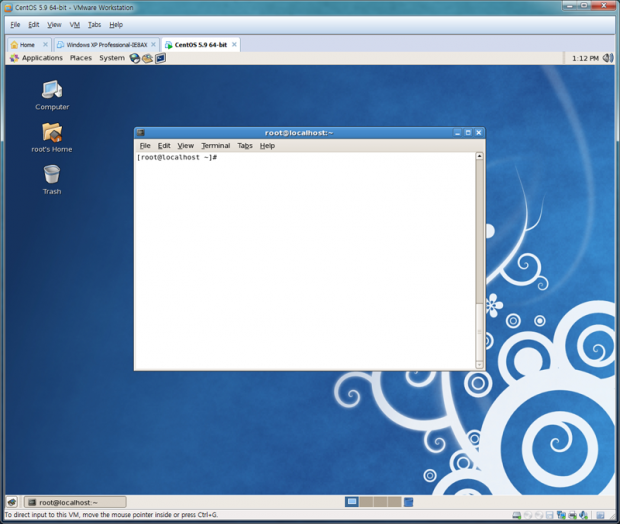620x524 pixels.
Task: Click the terminal vertical scrollbar
Action: pyautogui.click(x=479, y=260)
